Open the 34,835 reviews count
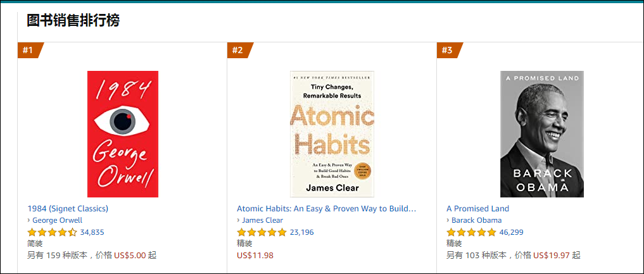 (92, 232)
